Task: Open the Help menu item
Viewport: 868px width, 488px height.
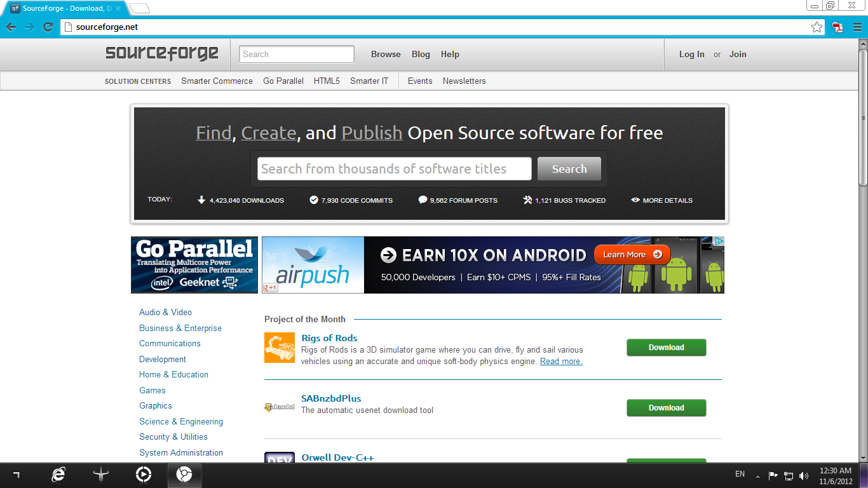Action: click(450, 54)
